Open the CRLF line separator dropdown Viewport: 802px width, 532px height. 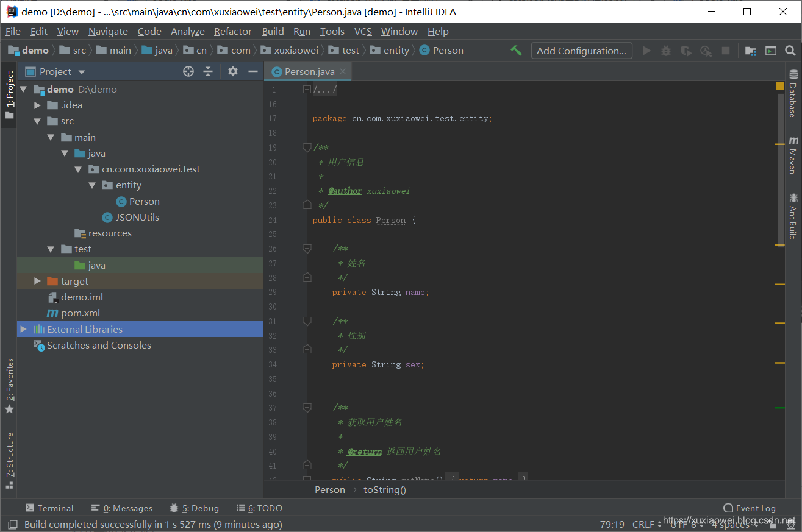click(645, 524)
